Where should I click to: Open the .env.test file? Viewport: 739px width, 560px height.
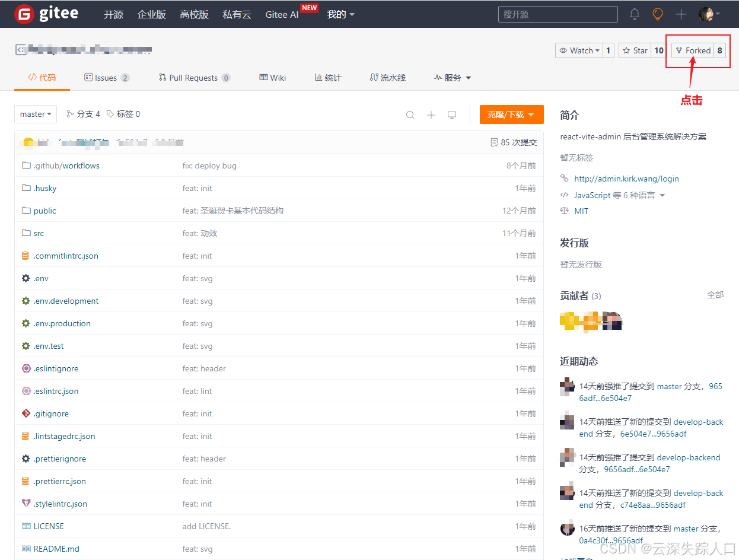49,346
